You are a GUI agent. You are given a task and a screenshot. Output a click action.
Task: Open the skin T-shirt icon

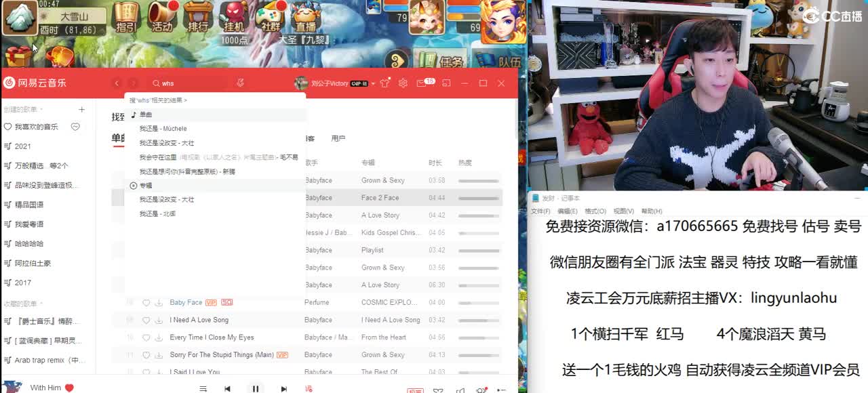385,83
